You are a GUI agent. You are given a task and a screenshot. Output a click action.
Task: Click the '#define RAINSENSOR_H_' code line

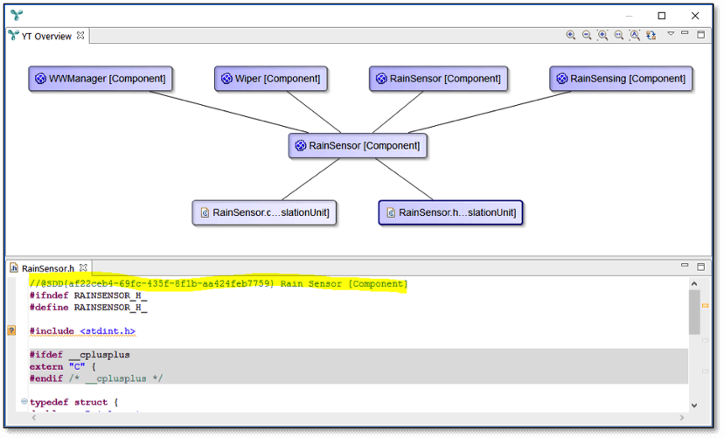88,307
